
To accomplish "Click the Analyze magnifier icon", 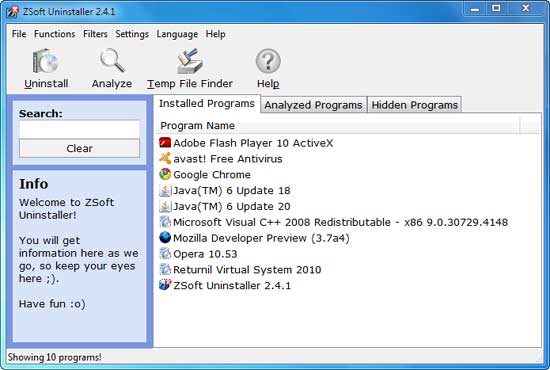I will [x=112, y=61].
